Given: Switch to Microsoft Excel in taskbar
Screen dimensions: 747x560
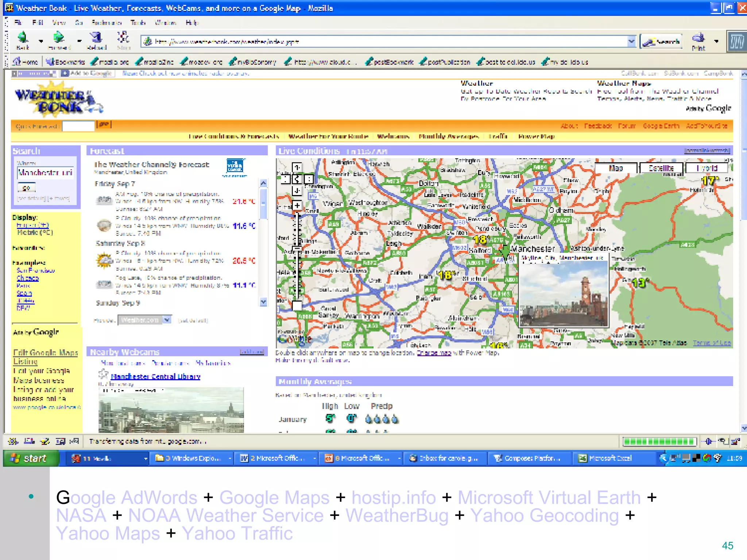Looking at the screenshot, I should (x=614, y=458).
